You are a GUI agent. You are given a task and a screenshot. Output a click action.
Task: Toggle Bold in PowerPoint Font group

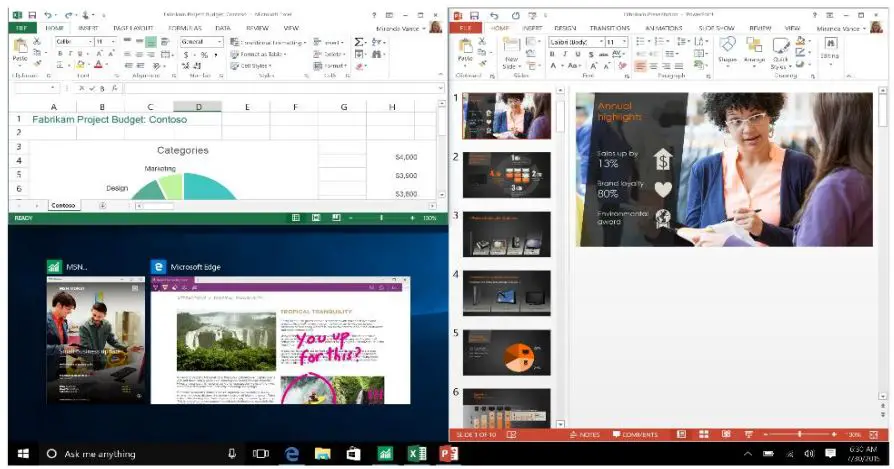click(552, 54)
